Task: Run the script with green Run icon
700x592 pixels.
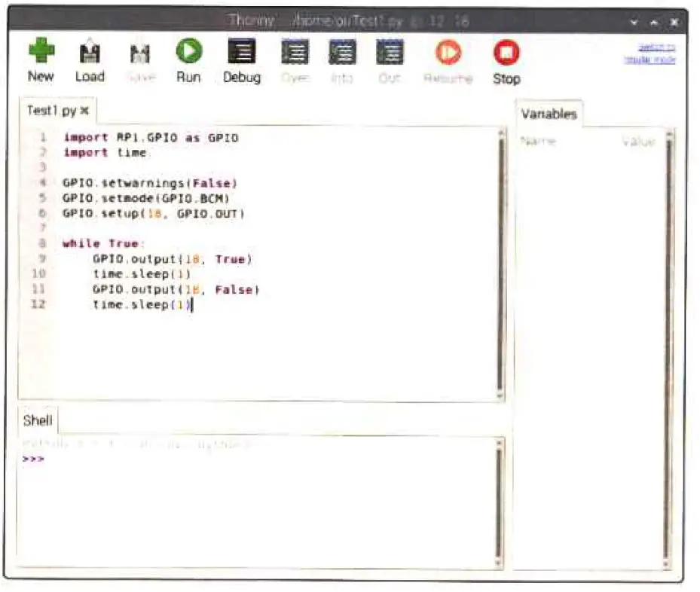Action: tap(189, 50)
